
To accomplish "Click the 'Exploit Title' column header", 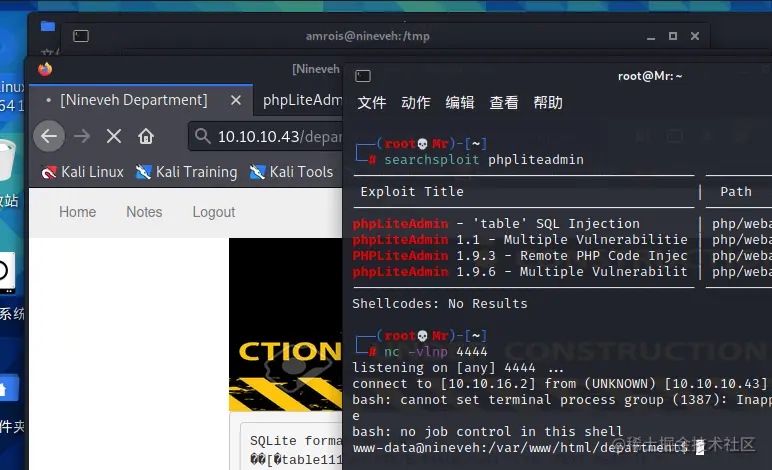I will (412, 191).
